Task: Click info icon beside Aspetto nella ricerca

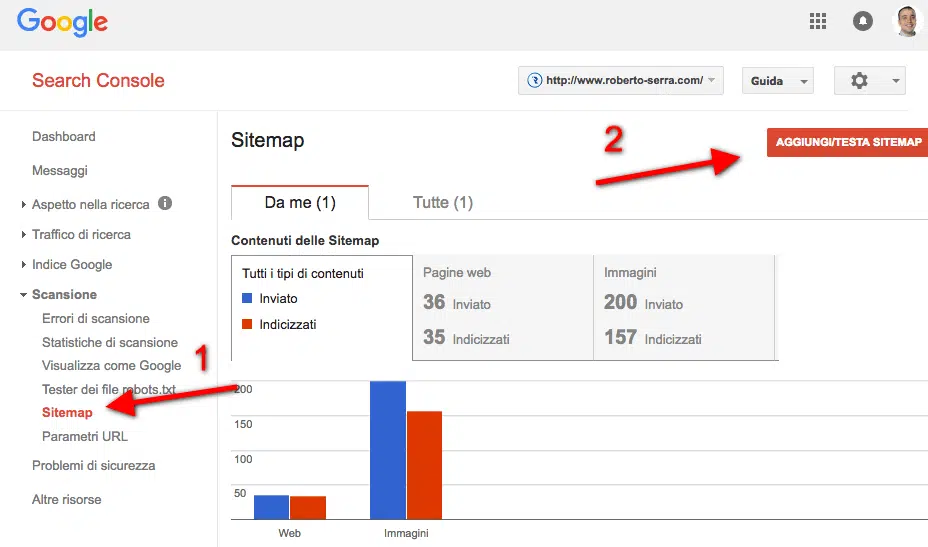Action: (165, 204)
